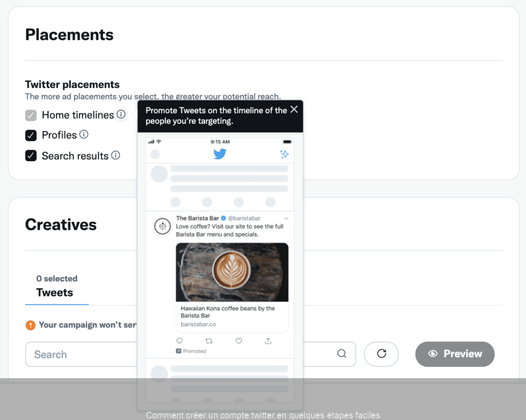Click the reply bubble icon on the tweet
This screenshot has height=420, width=526.
pyautogui.click(x=180, y=341)
